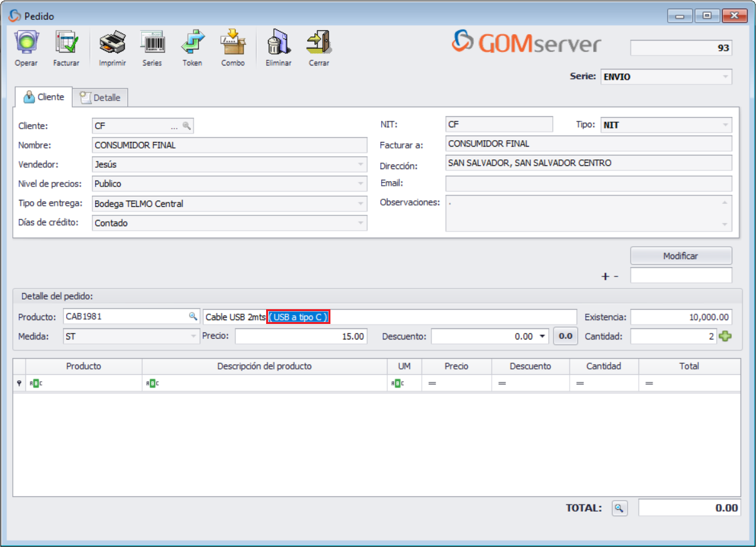The image size is (756, 547).
Task: Select the Token icon
Action: click(192, 42)
